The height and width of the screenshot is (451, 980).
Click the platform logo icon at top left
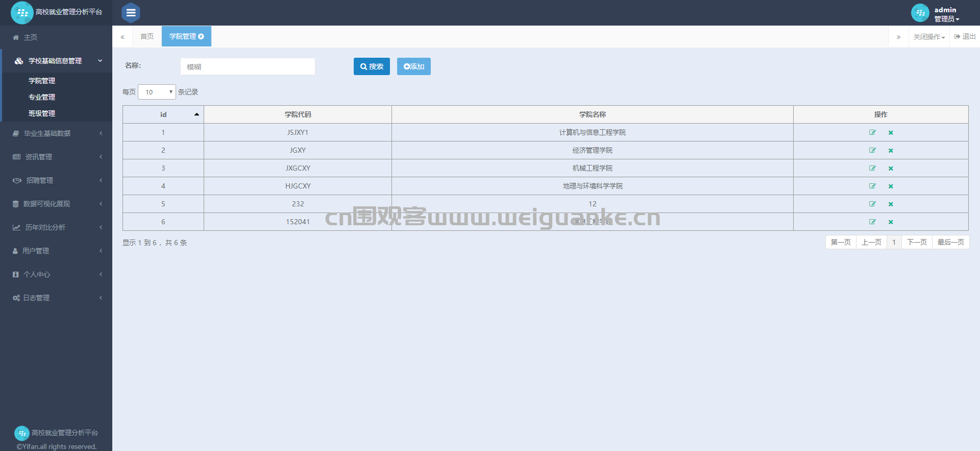coord(22,13)
